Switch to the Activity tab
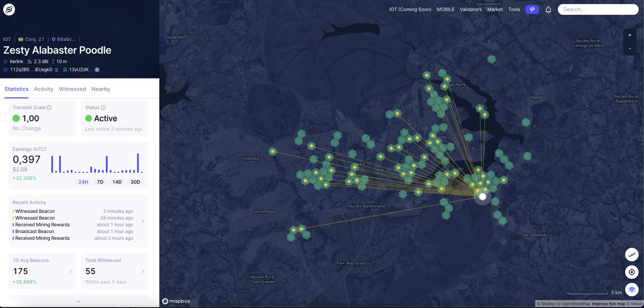Screen dimensions: 644x308 (43, 89)
